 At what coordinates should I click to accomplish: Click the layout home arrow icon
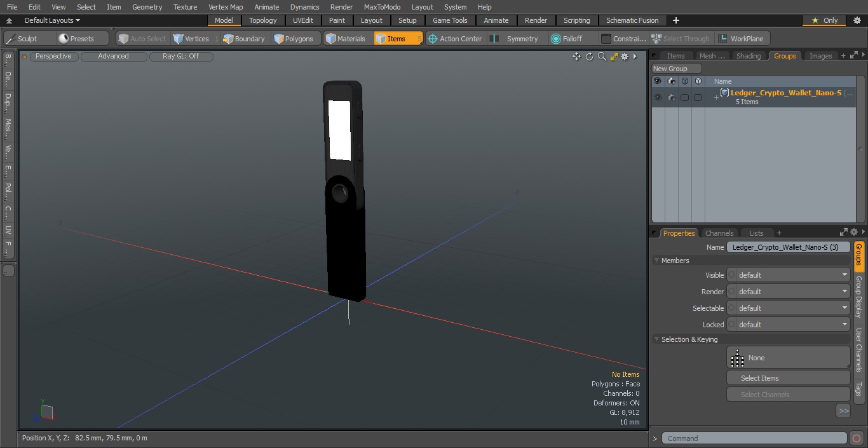(x=9, y=20)
